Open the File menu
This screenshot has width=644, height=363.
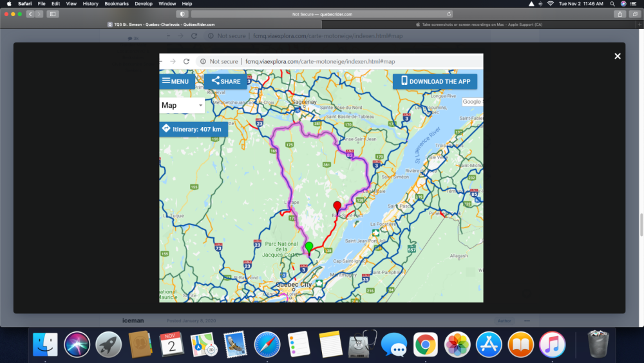tap(41, 4)
